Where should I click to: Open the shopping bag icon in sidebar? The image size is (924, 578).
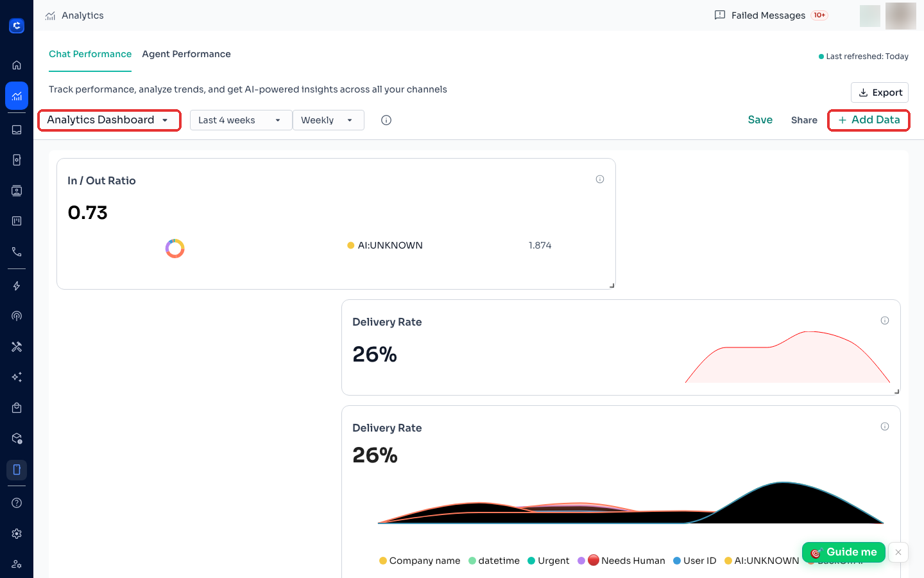pos(17,408)
